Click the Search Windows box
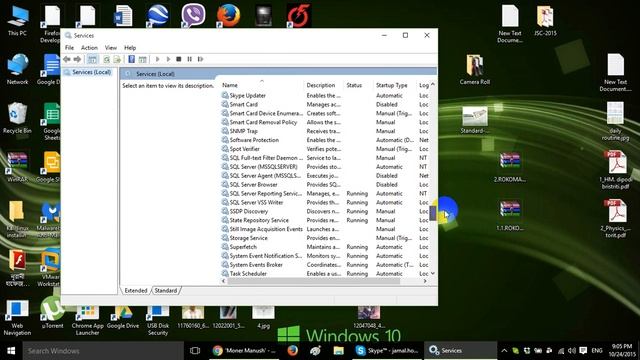This screenshot has height=360, width=640. [x=103, y=351]
